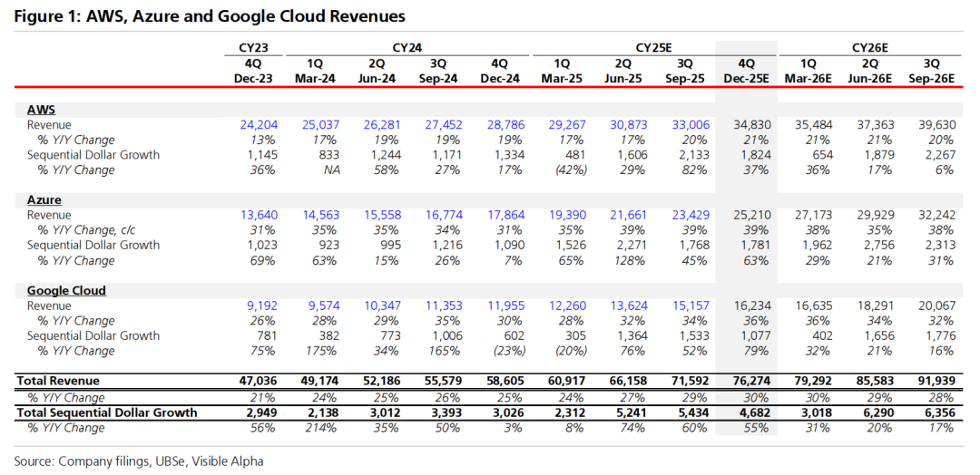The image size is (980, 475).
Task: Click AWS revenue value 25,037
Action: coord(320,125)
